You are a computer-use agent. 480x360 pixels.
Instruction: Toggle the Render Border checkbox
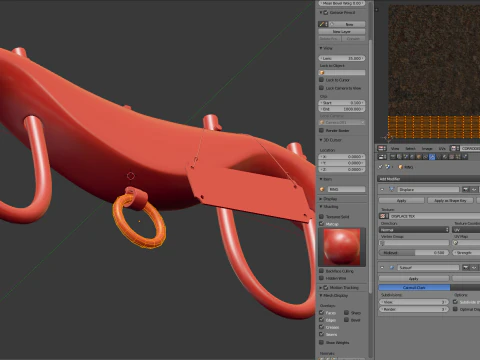[321, 130]
